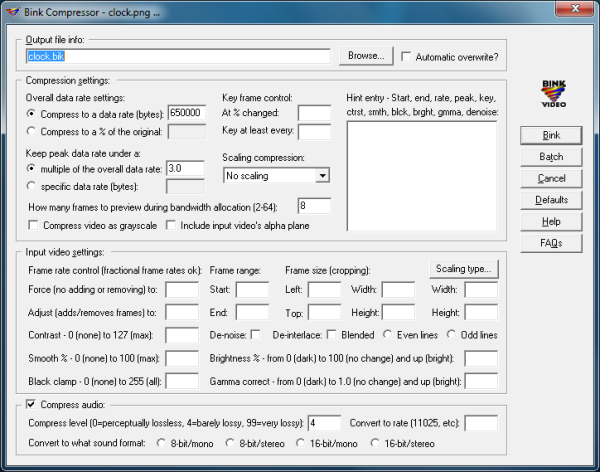Screen dimensions: 600x472
Task: Enable De-interlace Blended checkbox
Action: [332, 335]
